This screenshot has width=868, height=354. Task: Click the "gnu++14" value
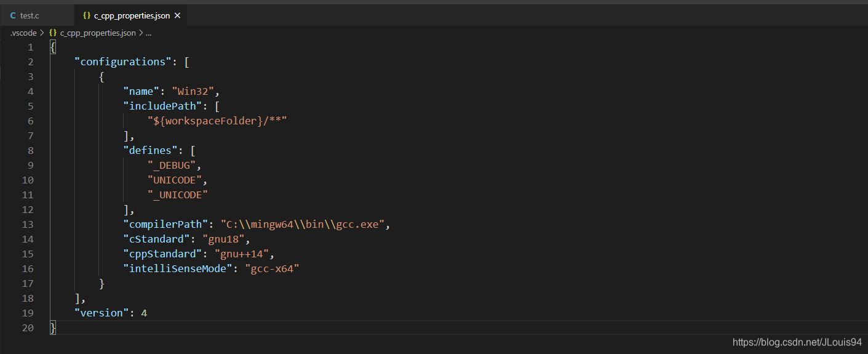pyautogui.click(x=242, y=254)
